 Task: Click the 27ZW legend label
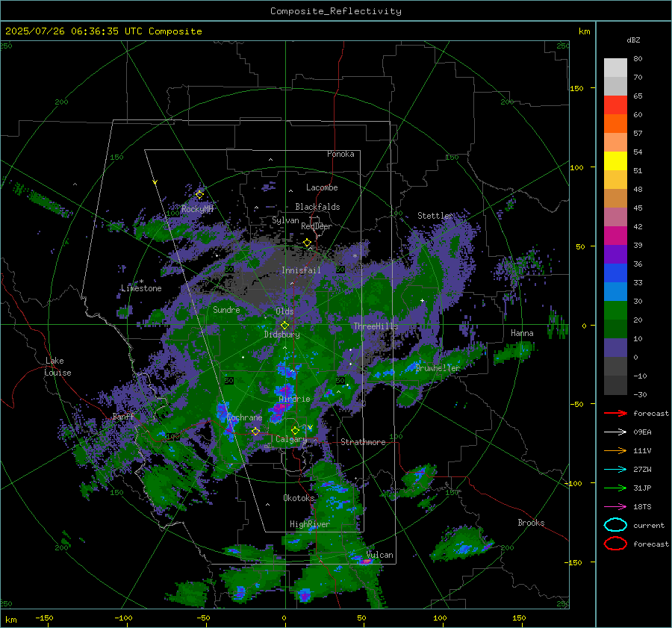click(642, 470)
